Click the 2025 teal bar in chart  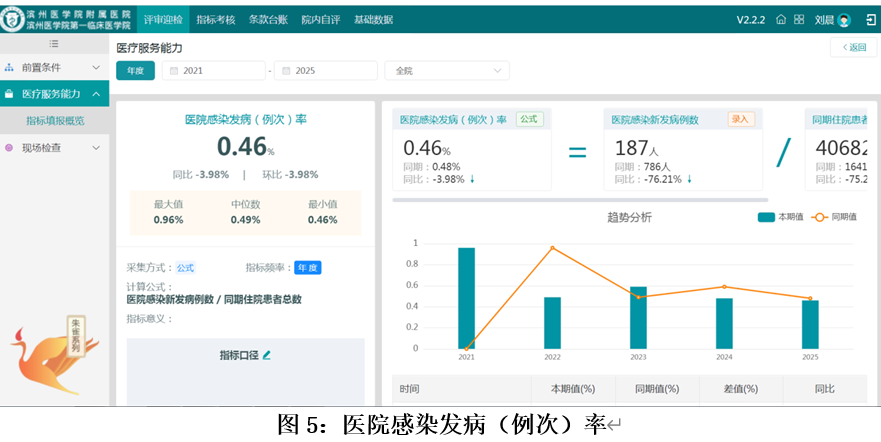point(810,323)
